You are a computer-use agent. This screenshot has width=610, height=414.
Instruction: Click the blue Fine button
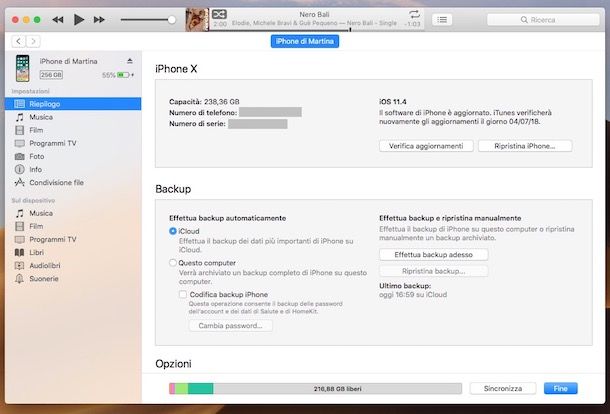[561, 388]
